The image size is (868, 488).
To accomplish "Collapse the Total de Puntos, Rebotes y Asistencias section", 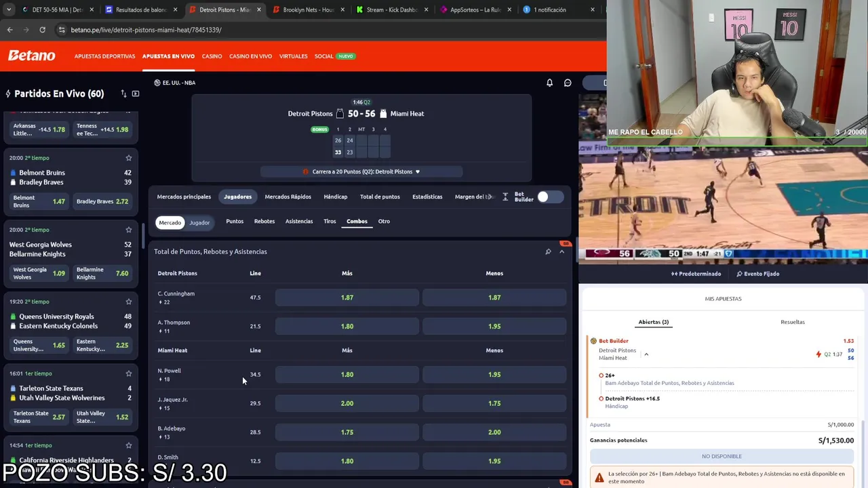I will [x=561, y=251].
